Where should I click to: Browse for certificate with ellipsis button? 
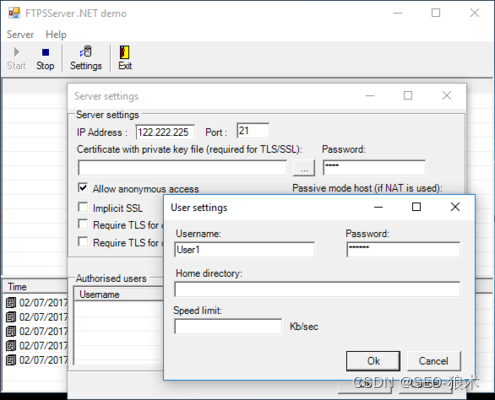pos(304,168)
